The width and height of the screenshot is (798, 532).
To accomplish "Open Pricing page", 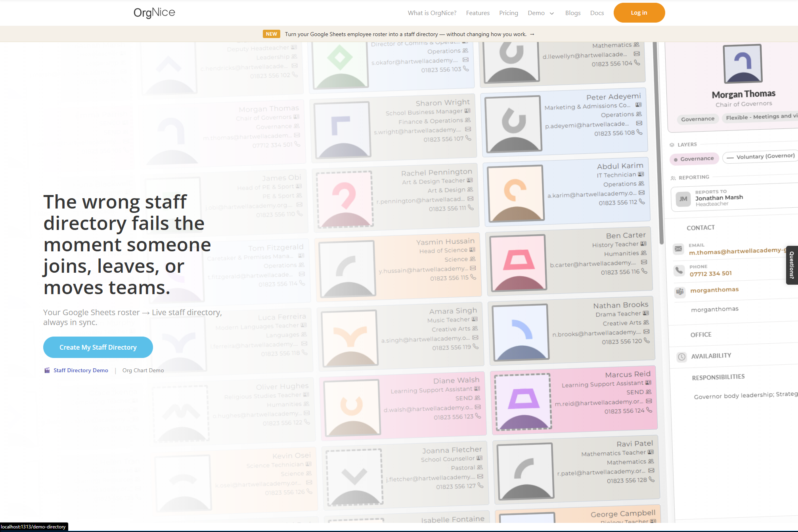I will point(509,13).
